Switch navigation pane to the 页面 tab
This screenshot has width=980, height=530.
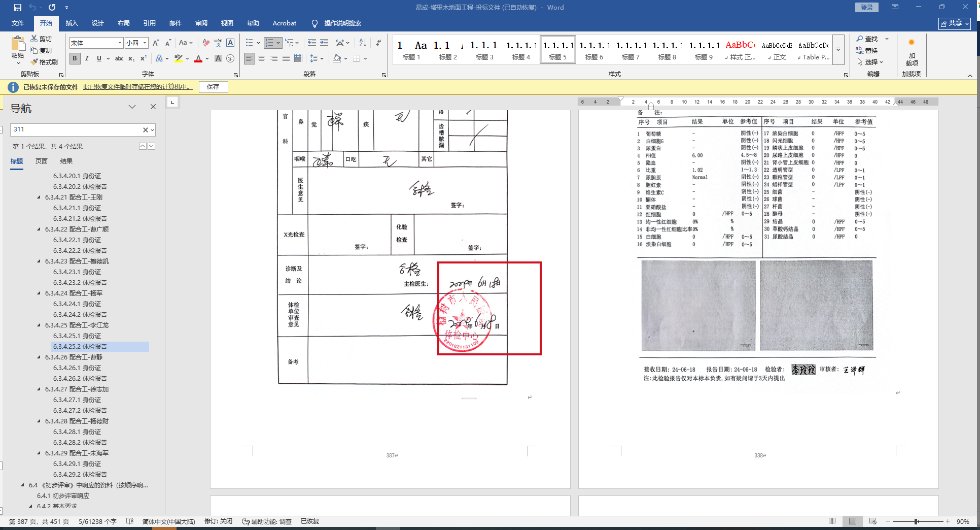click(42, 161)
